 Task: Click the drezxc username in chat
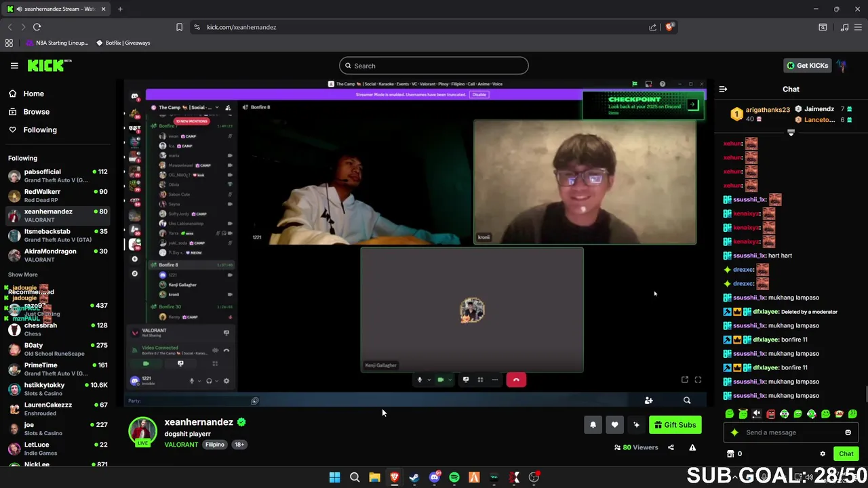743,270
